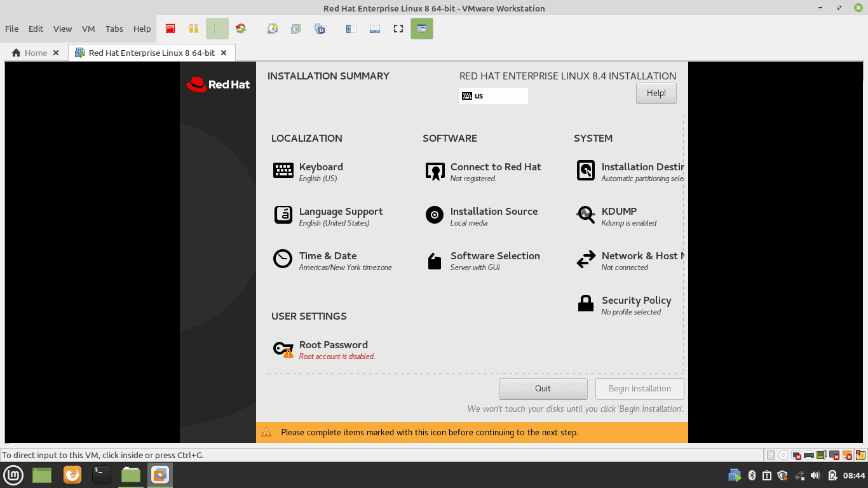Click the yellow Suspend VM toolbar icon
Screen dimensions: 868x488
click(x=194, y=29)
